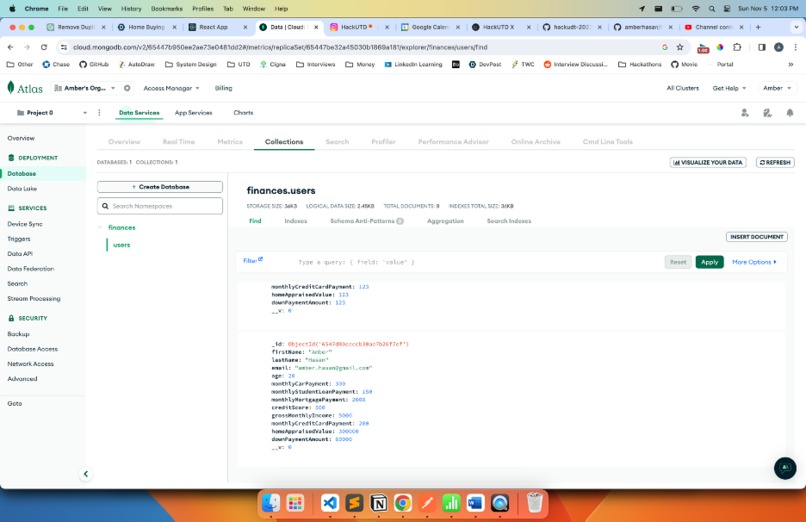806x522 pixels.
Task: Show more bookmarks with the overflow chevron
Action: pyautogui.click(x=790, y=65)
